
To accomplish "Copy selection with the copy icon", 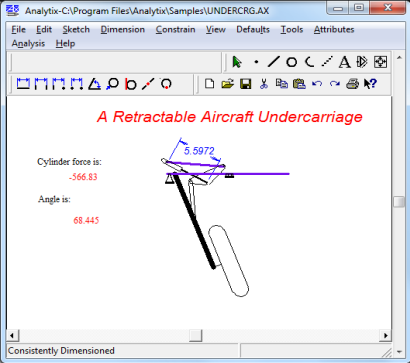I will pos(282,84).
